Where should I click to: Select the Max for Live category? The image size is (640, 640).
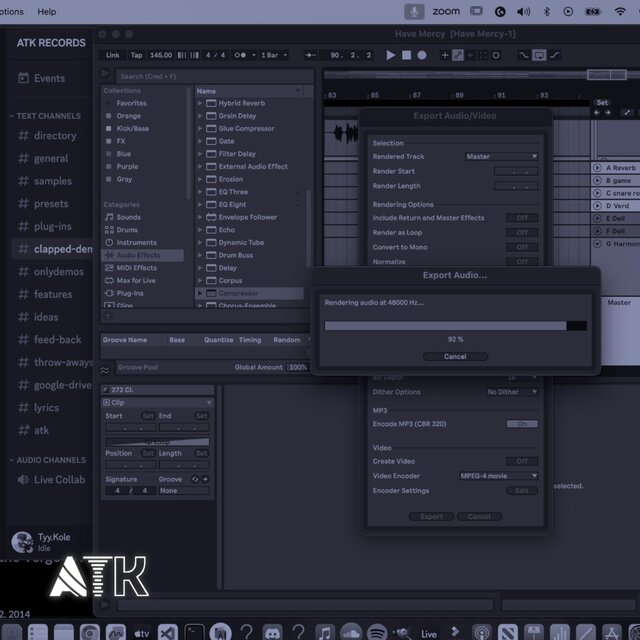[136, 280]
